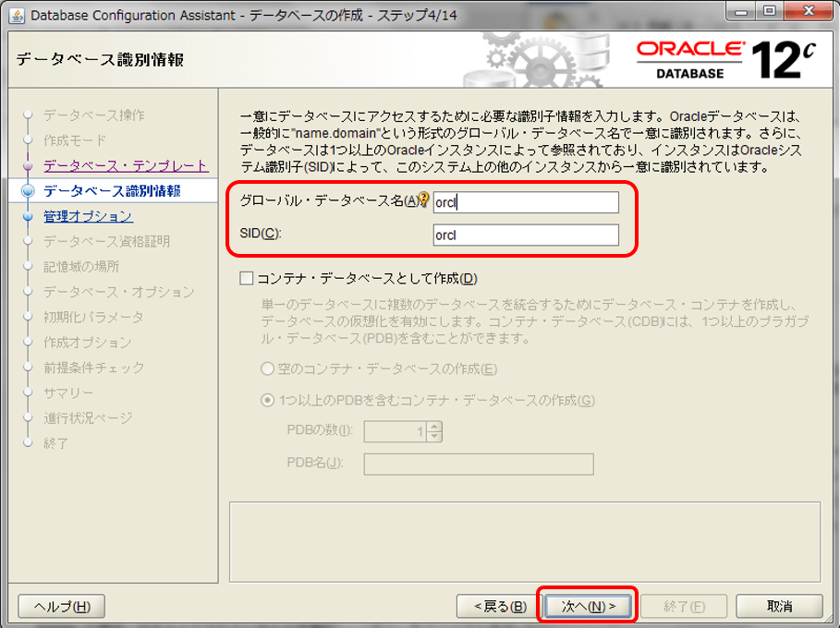Image resolution: width=840 pixels, height=628 pixels.
Task: Click the データベース・テンプレート step bullet icon
Action: click(28, 166)
